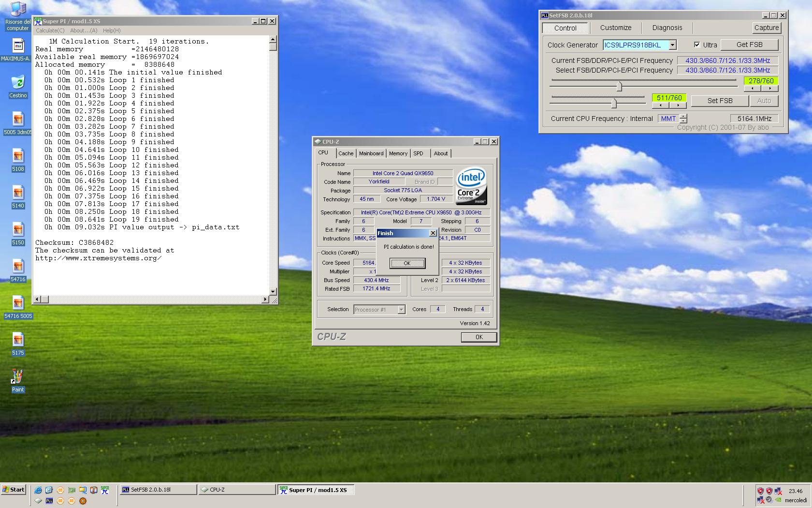Click the volume speaker tray icon
This screenshot has height=508, width=812.
(x=769, y=499)
